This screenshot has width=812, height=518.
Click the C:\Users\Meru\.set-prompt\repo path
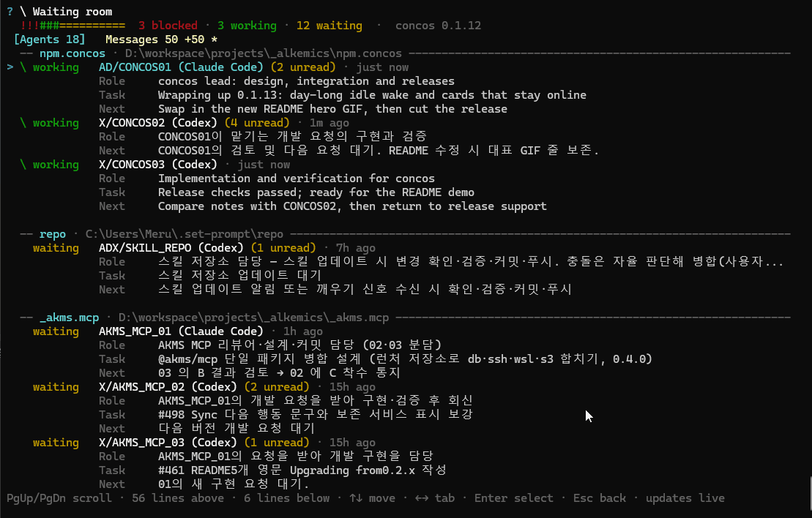click(x=185, y=234)
